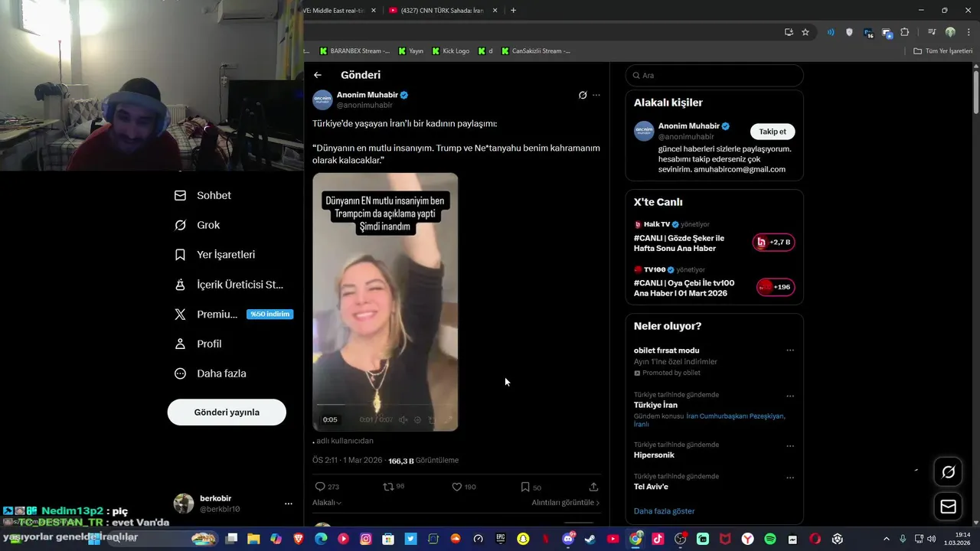Open İçerik Üreticisi Stüdyosu sidebar item

[x=229, y=285]
